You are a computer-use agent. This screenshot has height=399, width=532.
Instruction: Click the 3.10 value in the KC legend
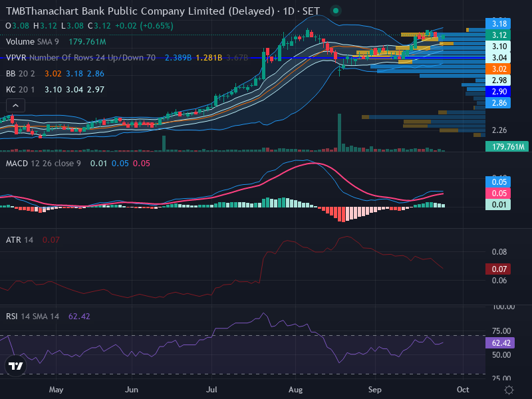[x=53, y=90]
